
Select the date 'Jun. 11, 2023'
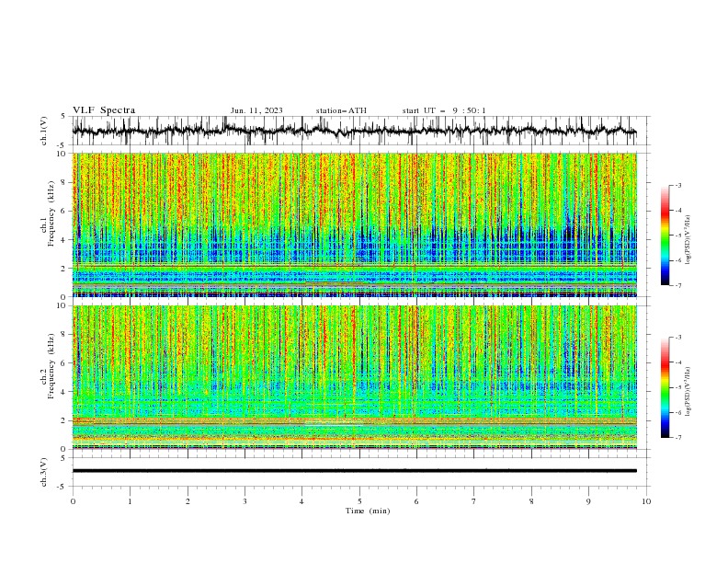pos(256,110)
